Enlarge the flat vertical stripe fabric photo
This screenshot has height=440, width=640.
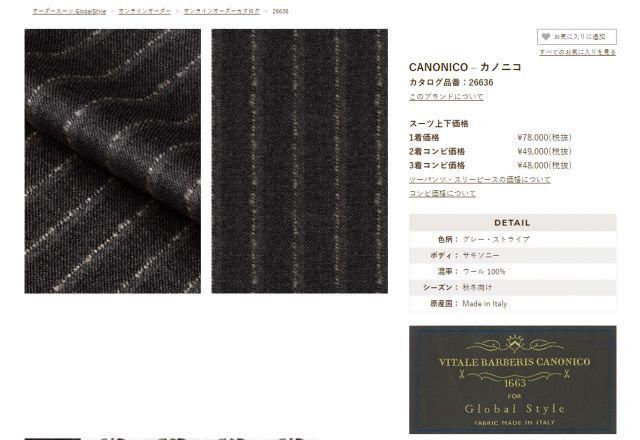tap(300, 161)
